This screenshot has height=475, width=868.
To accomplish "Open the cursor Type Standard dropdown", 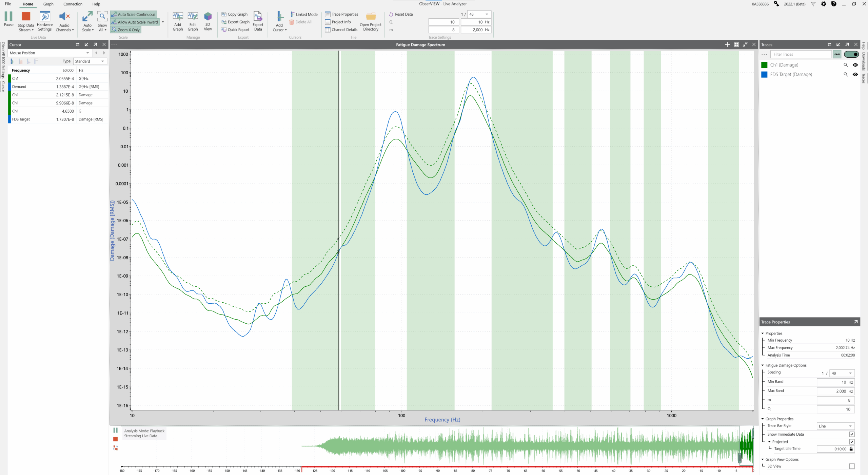I will pyautogui.click(x=90, y=61).
